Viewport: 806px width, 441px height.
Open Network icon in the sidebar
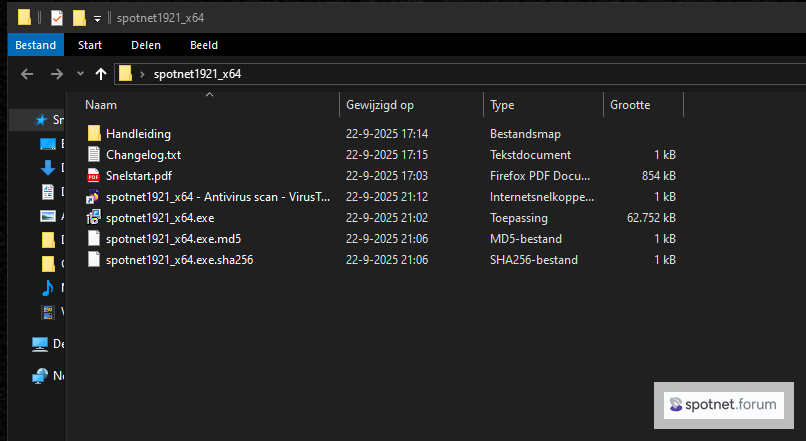(40, 376)
